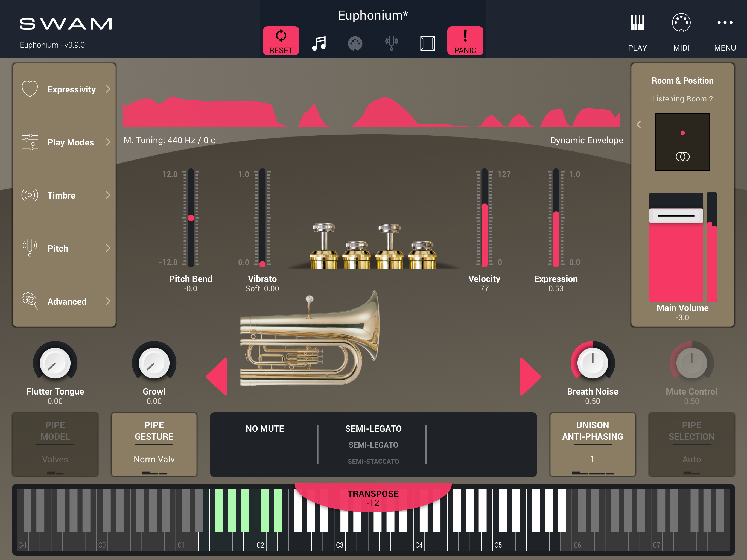
Task: Click the Listening Room 2 label
Action: point(682,99)
